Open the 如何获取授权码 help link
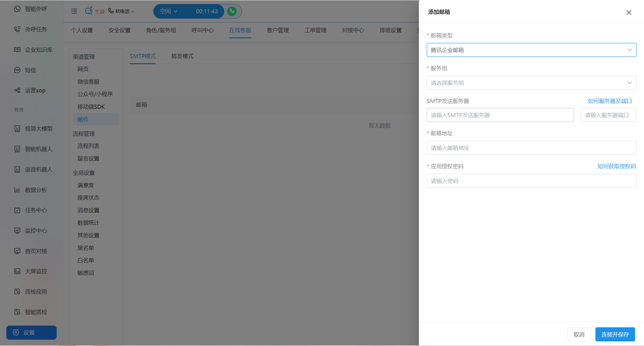644x346 pixels. (x=617, y=166)
